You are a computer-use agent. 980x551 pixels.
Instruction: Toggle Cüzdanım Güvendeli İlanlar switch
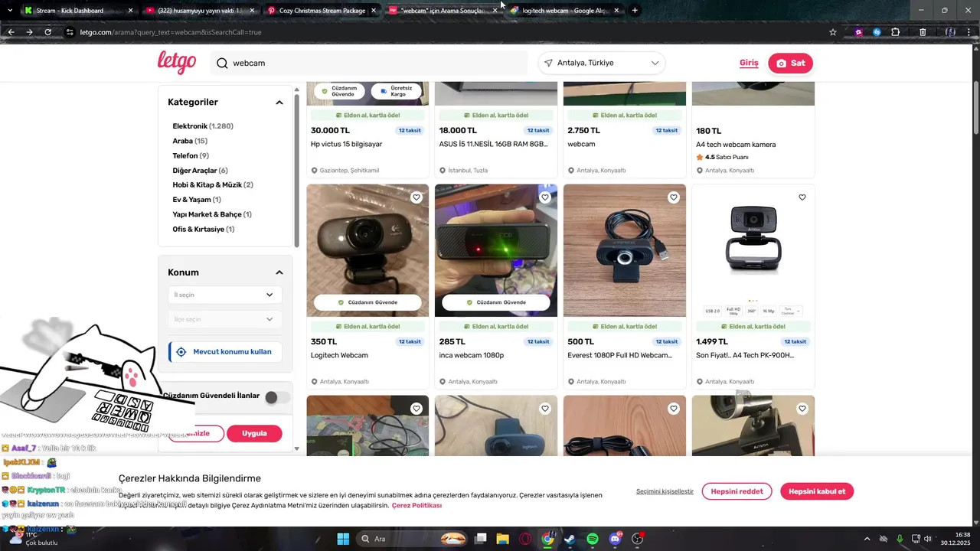(277, 397)
